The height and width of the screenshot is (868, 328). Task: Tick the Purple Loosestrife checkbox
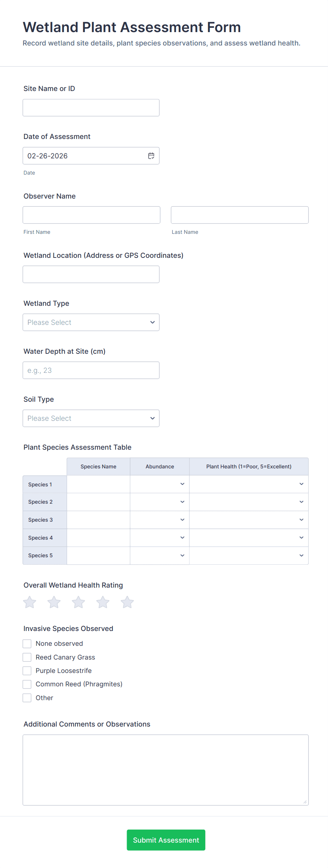pos(27,671)
